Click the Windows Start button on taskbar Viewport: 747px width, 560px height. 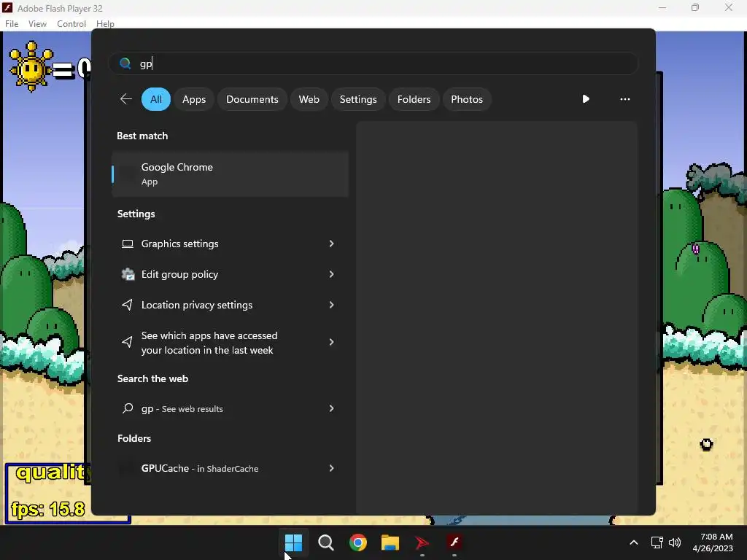pos(293,542)
